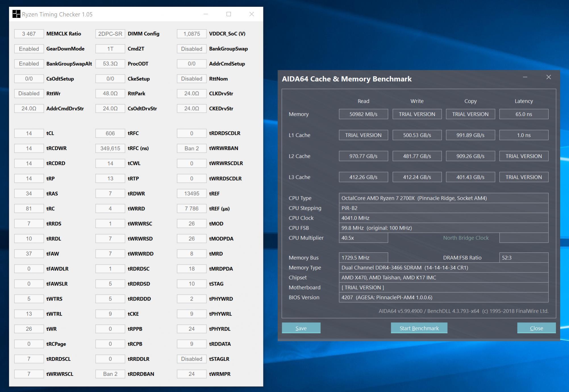
Task: Click the DRAM:FSB Ratio 52:3 field
Action: (524, 258)
